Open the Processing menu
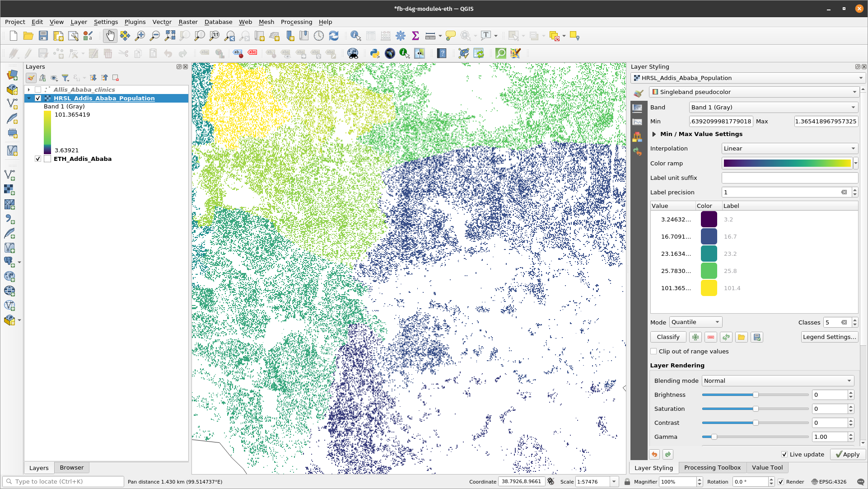This screenshot has width=868, height=489. 296,22
